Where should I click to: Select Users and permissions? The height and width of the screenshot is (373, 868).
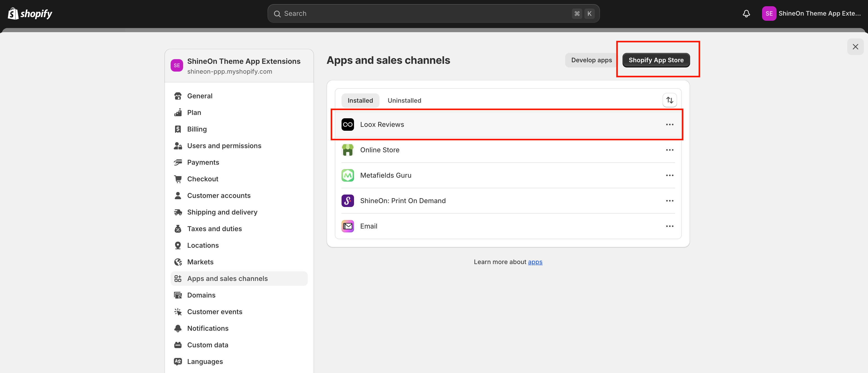[239, 146]
